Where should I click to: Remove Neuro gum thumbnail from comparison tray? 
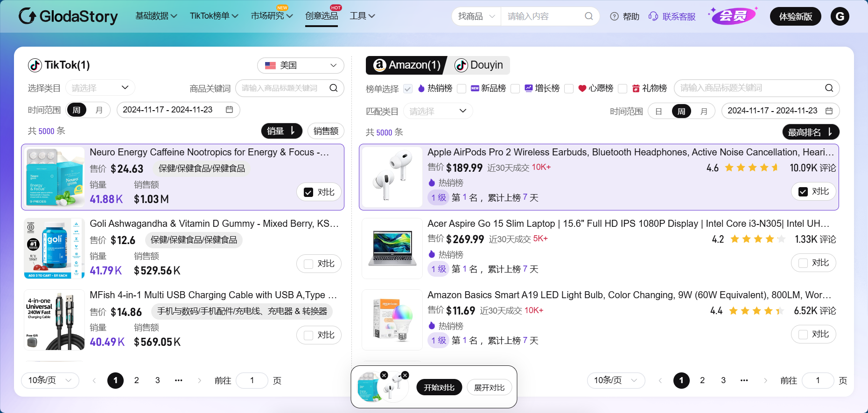point(384,375)
